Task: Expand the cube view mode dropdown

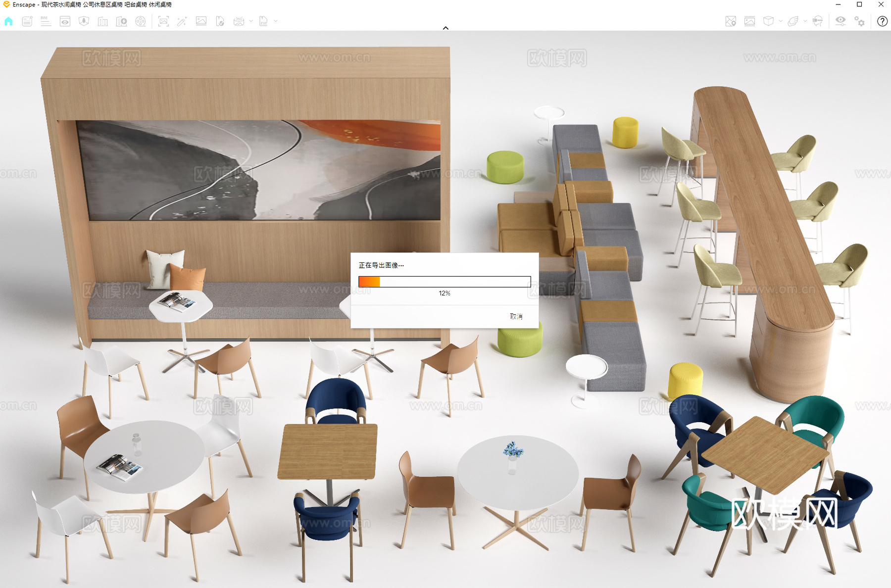Action: tap(781, 21)
